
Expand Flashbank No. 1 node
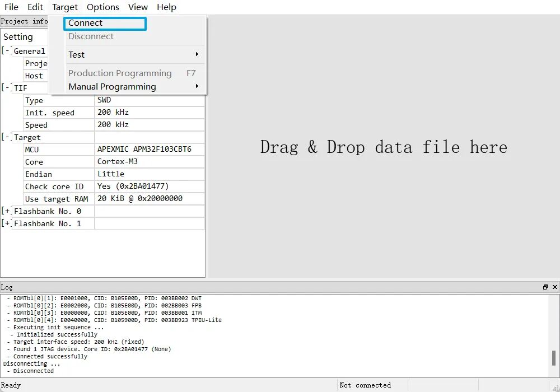tap(6, 223)
